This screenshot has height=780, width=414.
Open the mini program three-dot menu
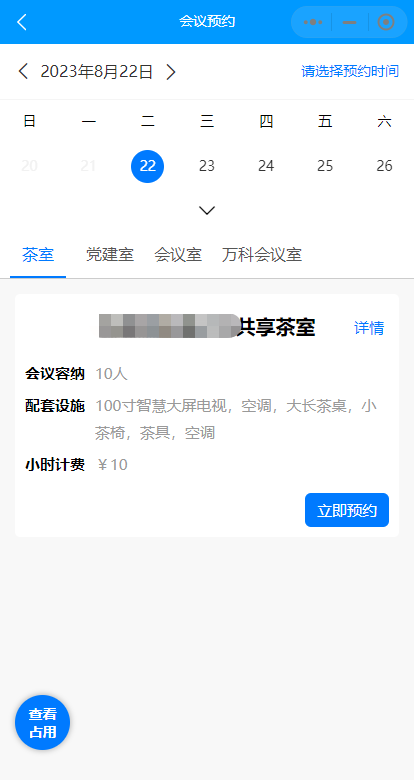(x=312, y=22)
